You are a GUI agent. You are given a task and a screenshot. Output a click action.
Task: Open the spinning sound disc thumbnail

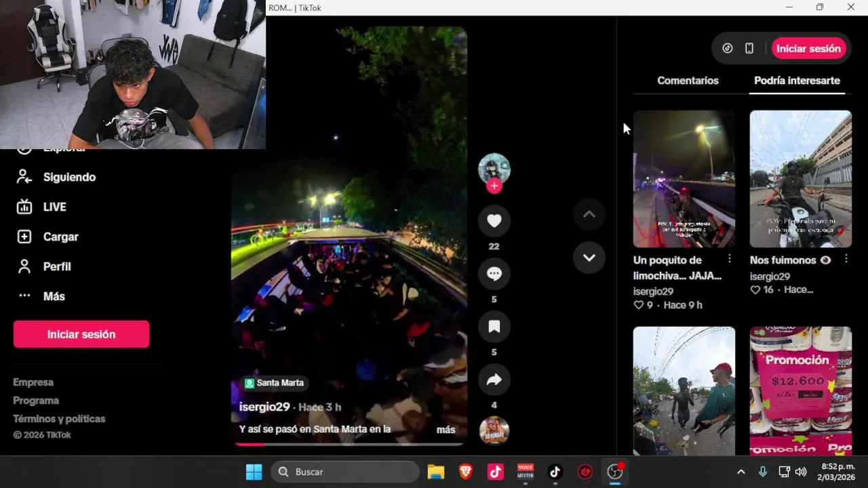pos(494,430)
